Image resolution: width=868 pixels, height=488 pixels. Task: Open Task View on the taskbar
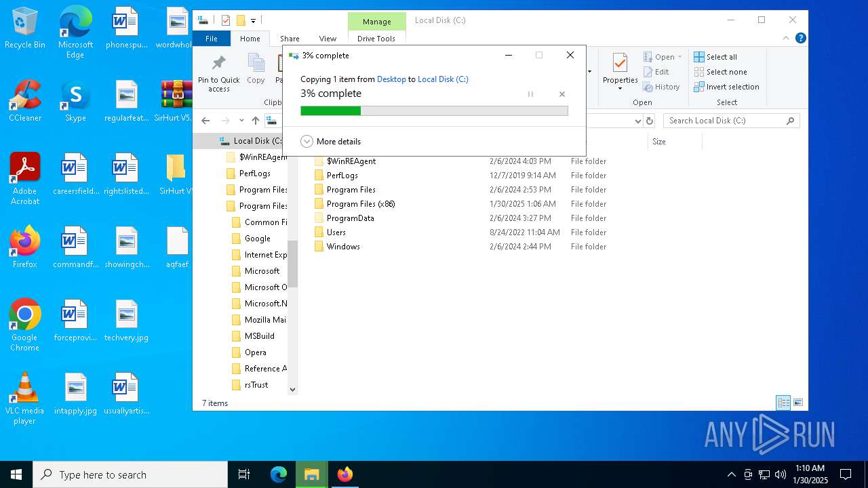point(244,474)
